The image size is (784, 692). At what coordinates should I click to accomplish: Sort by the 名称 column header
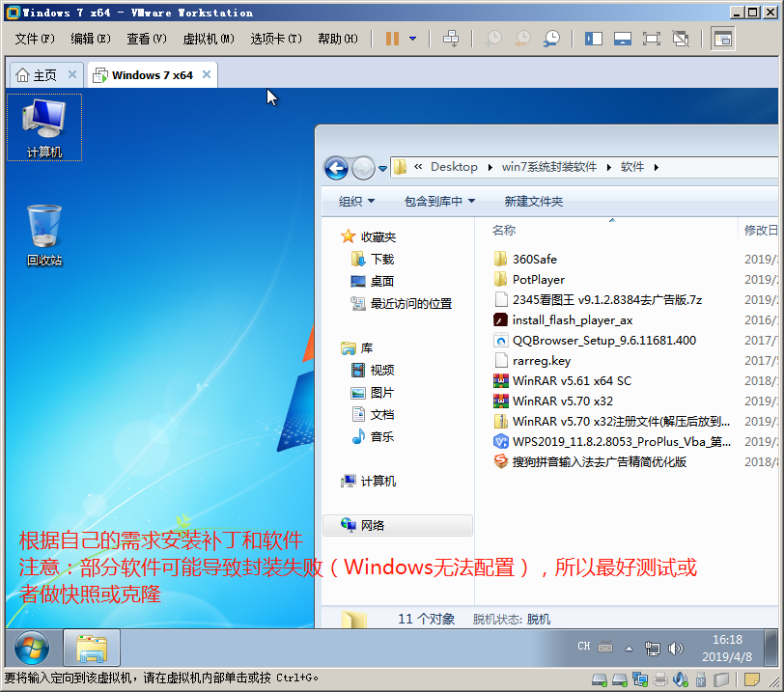[504, 231]
